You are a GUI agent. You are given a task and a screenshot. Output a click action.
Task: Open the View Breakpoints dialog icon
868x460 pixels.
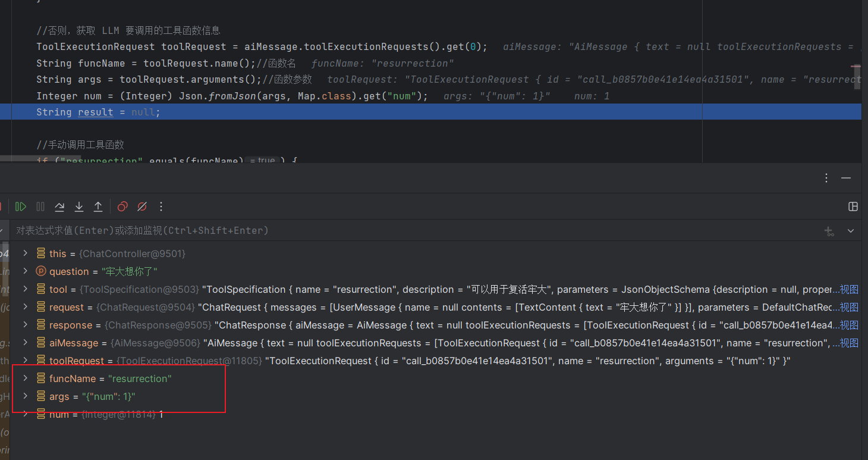pos(122,206)
